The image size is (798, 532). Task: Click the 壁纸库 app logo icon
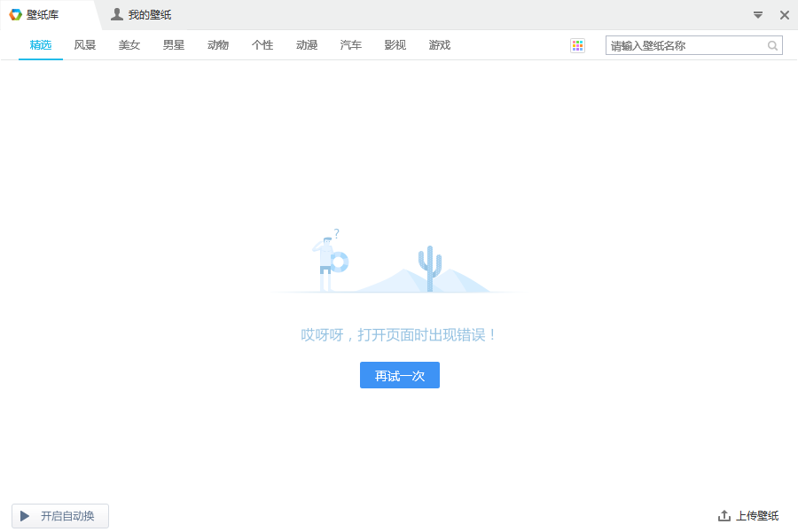coord(18,14)
